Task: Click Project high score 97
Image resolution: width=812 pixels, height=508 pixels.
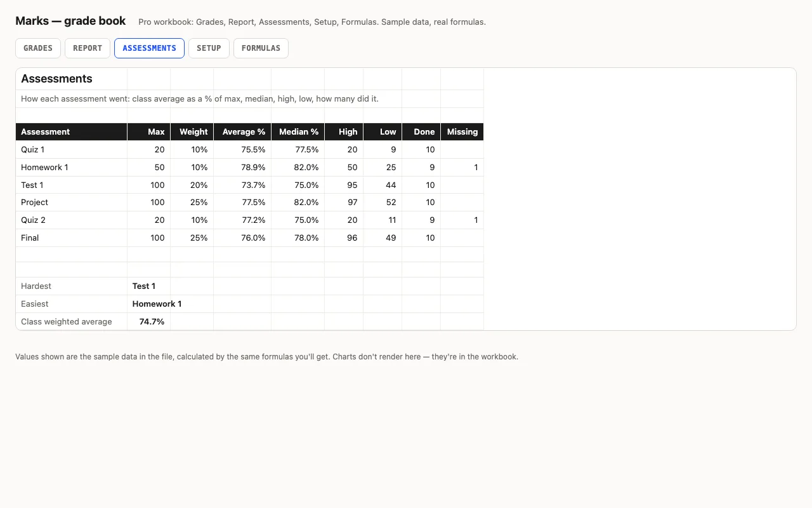Action: click(x=344, y=203)
